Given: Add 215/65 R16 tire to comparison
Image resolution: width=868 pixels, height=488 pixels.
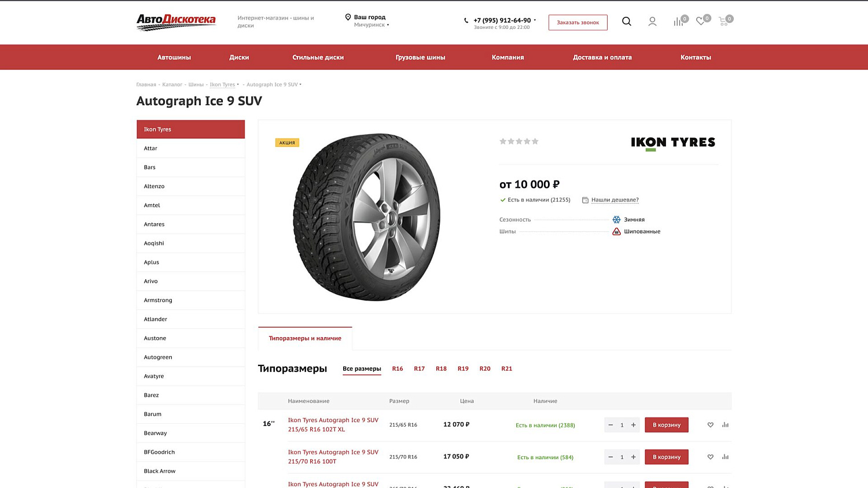Looking at the screenshot, I should click(725, 425).
